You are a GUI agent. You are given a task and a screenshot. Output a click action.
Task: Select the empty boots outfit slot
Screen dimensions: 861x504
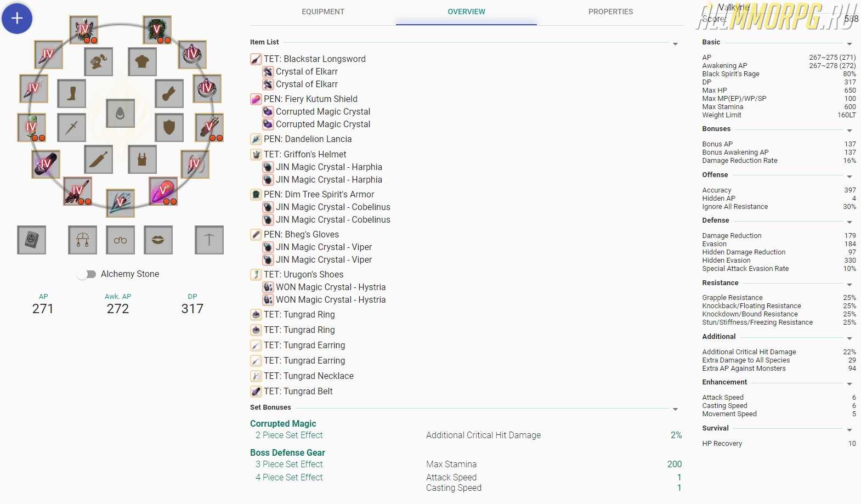[x=72, y=94]
